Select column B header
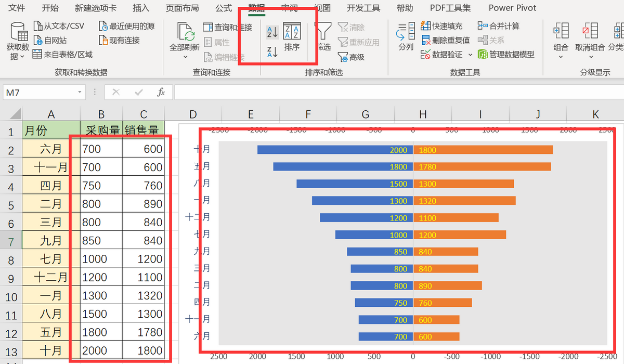Viewport: 624px width, 364px height. click(x=101, y=114)
